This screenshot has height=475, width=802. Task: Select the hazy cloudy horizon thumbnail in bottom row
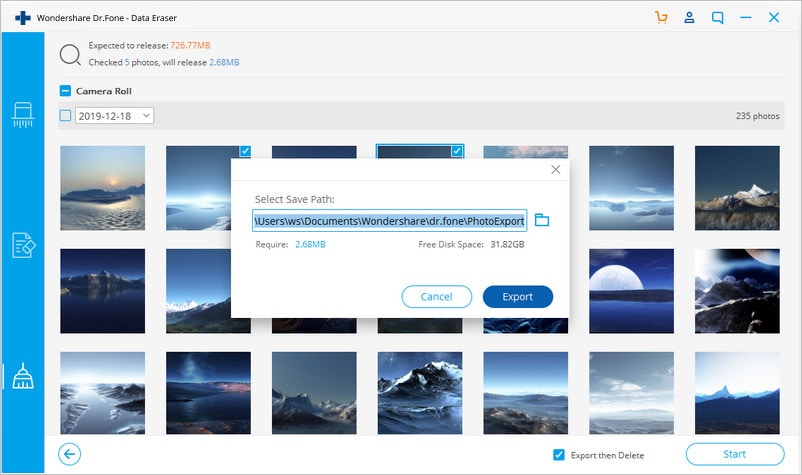(x=631, y=393)
